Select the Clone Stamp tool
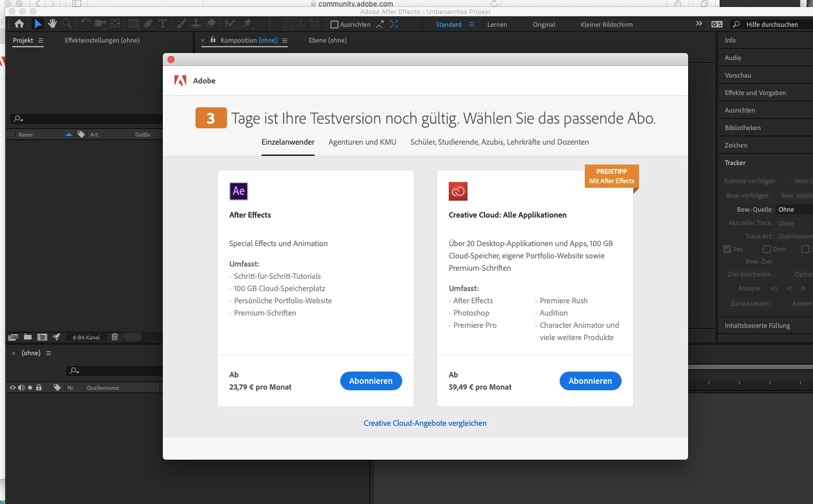Screen dimensions: 813x504 tap(196, 24)
